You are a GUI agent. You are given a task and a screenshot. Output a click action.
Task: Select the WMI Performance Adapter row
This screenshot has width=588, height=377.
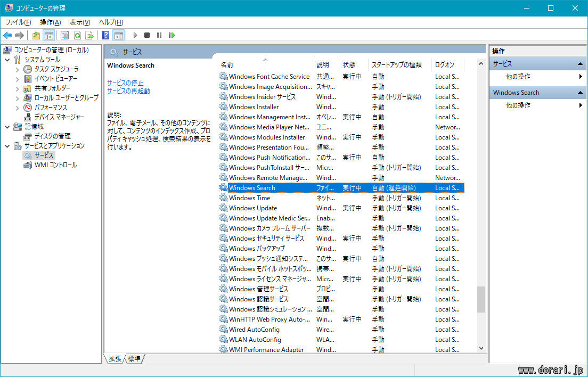341,349
